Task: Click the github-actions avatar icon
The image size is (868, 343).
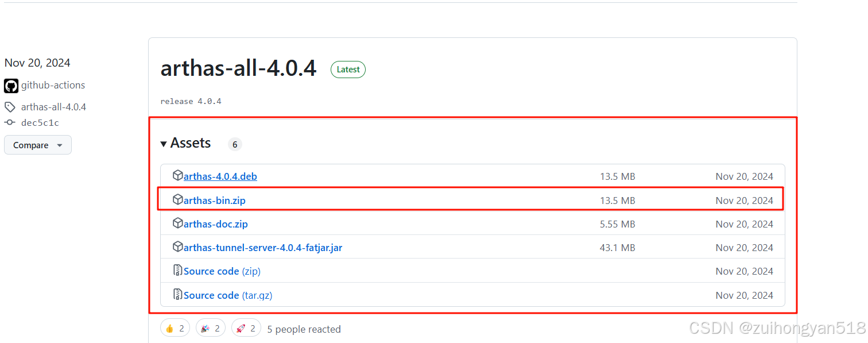Action: click(x=11, y=86)
